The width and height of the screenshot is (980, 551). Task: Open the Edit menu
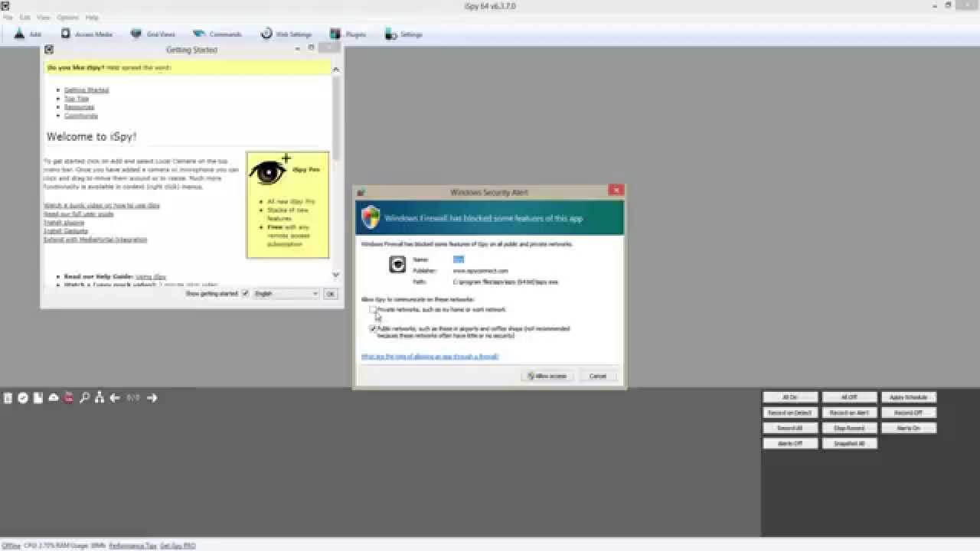[25, 17]
